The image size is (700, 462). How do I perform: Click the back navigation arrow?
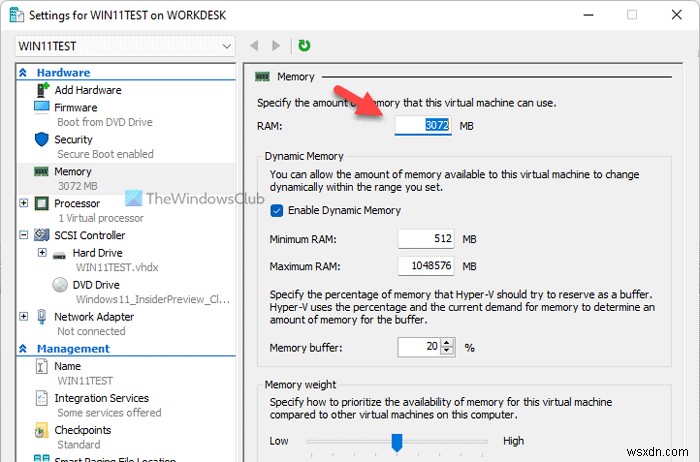(x=254, y=46)
